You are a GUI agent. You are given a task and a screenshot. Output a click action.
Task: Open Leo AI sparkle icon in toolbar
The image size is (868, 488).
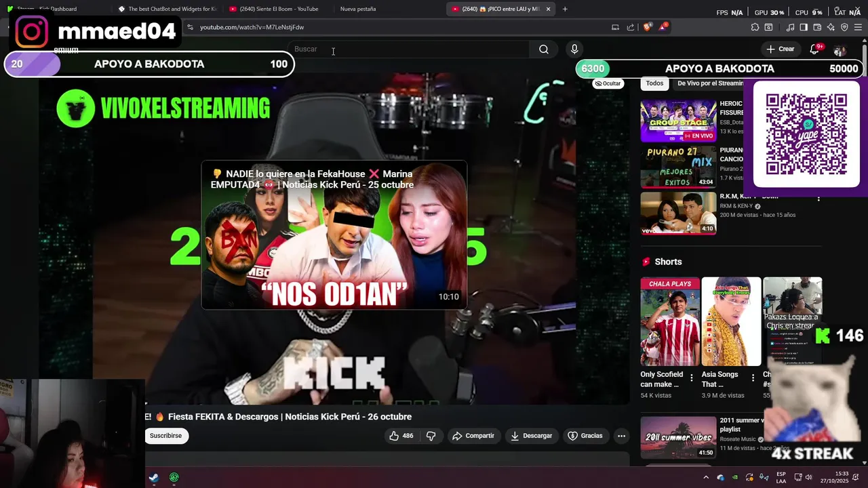tap(831, 27)
